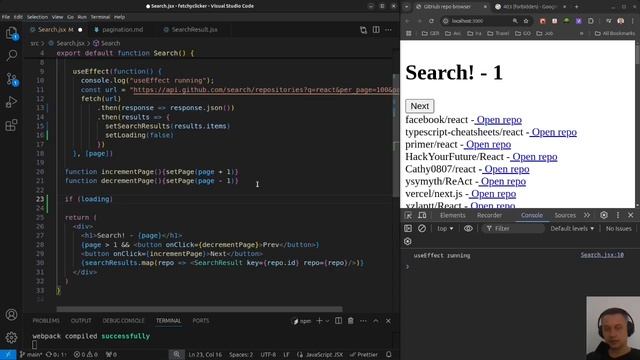Click the remote window indicator in status bar
The height and width of the screenshot is (360, 640).
(x=8, y=355)
